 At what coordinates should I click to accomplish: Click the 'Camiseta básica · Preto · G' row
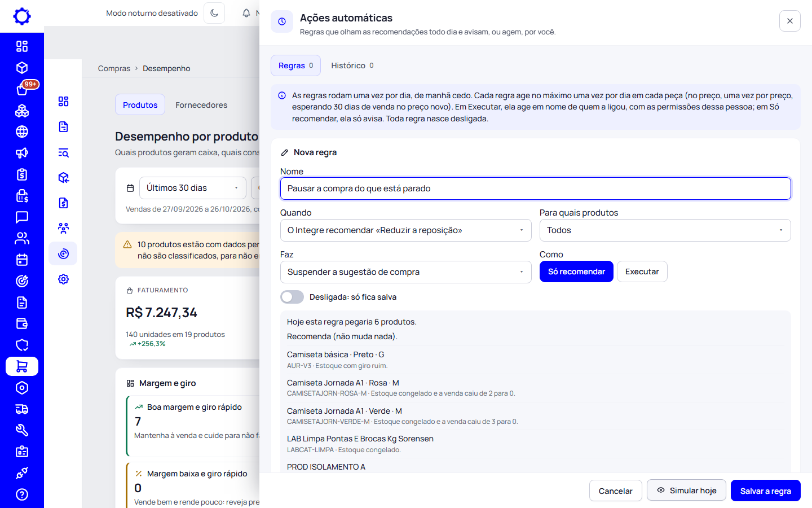coord(535,360)
